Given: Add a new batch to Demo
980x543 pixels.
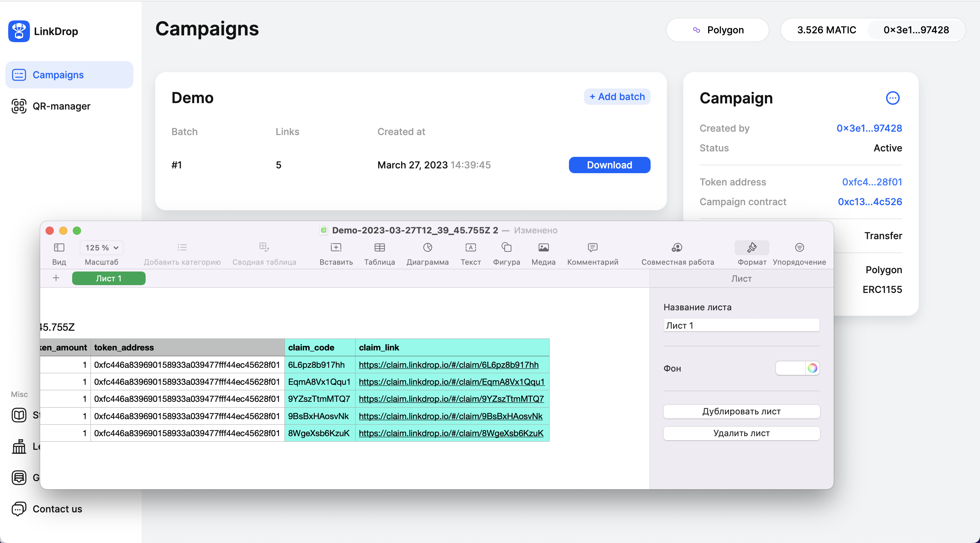Looking at the screenshot, I should pos(617,97).
